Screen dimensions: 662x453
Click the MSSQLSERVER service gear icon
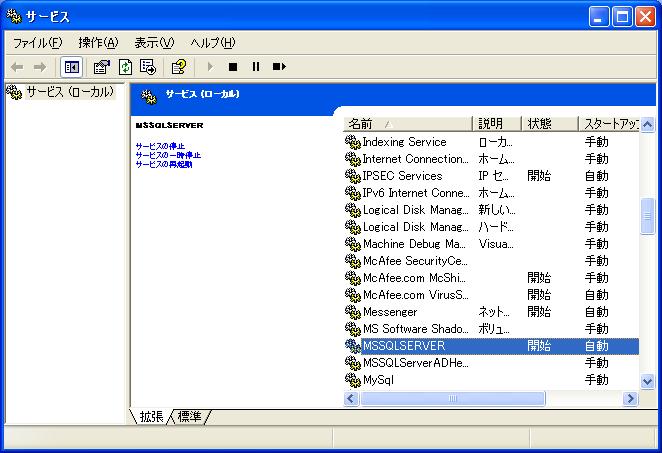coord(353,346)
